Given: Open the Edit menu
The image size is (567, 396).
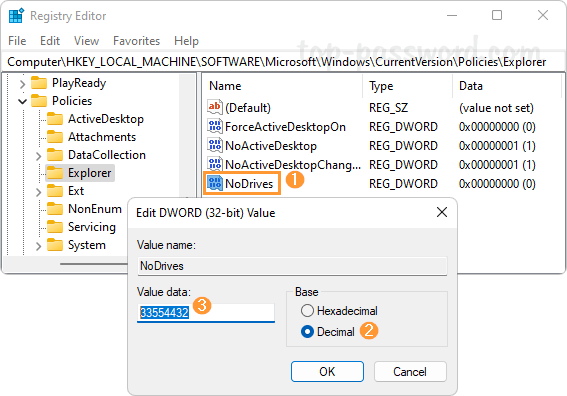Looking at the screenshot, I should 50,41.
